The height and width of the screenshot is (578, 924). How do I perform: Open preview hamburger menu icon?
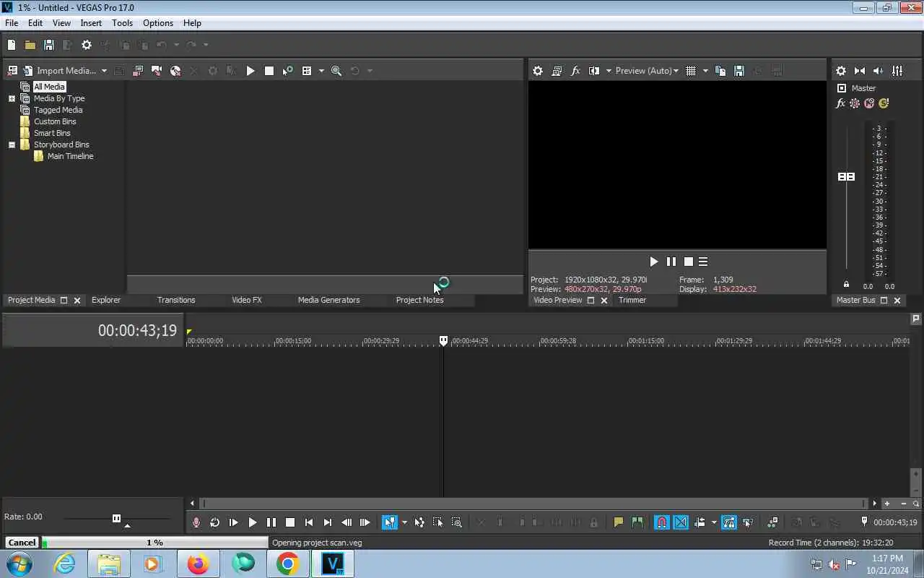[x=703, y=262]
